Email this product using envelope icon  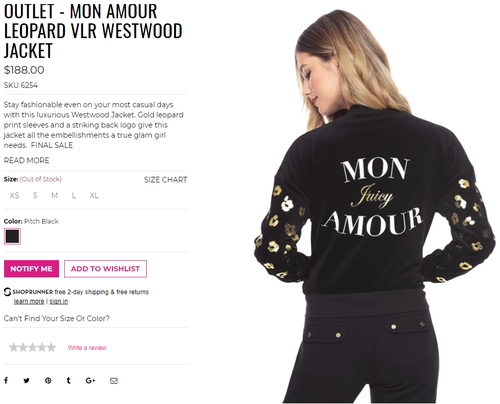click(114, 381)
